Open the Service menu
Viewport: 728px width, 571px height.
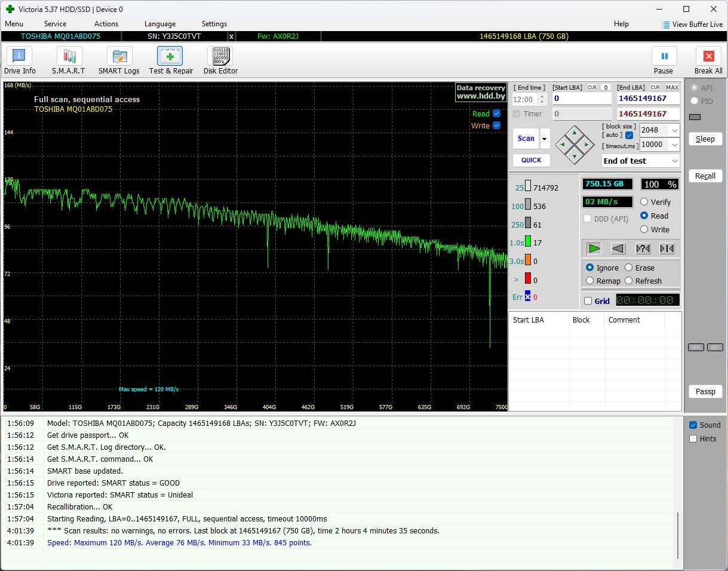(x=55, y=24)
